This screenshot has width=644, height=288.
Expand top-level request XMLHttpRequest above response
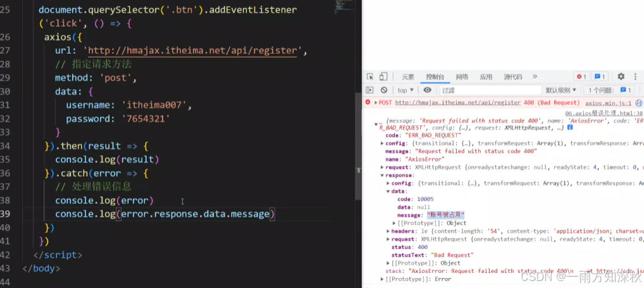382,167
